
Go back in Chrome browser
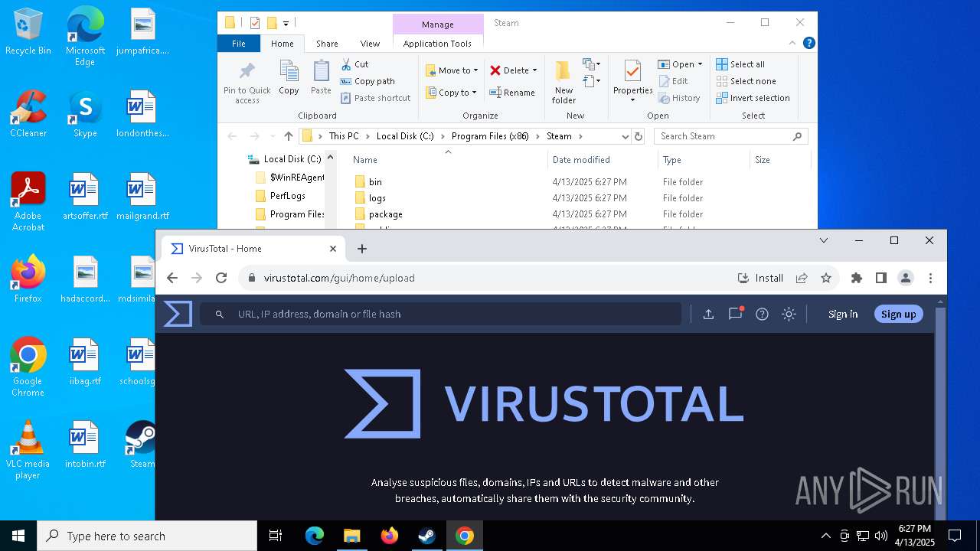point(172,278)
